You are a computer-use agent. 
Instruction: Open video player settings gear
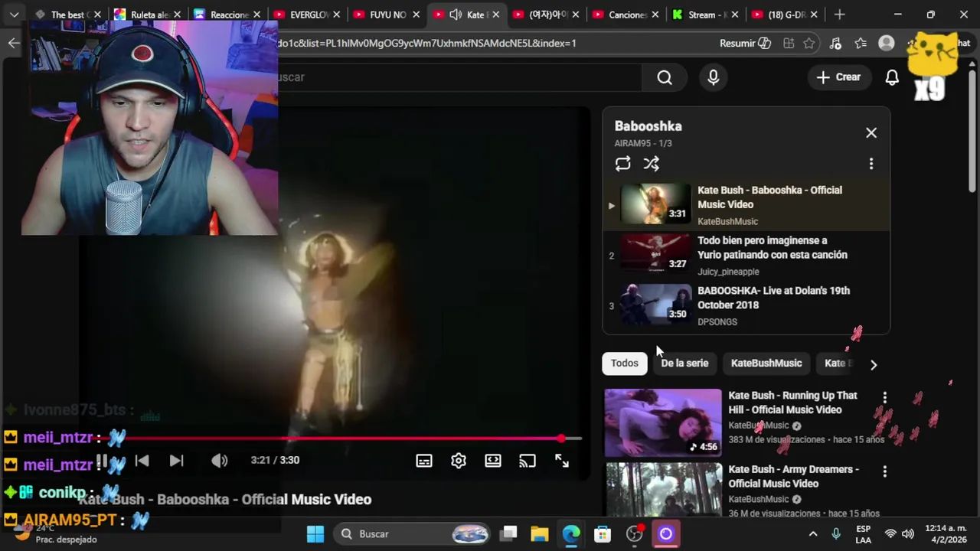459,461
